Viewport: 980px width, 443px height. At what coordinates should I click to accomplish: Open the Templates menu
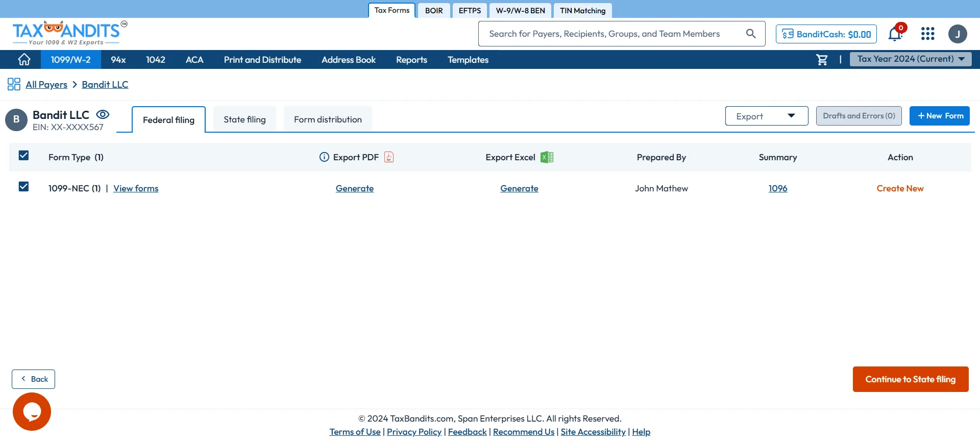(x=468, y=60)
